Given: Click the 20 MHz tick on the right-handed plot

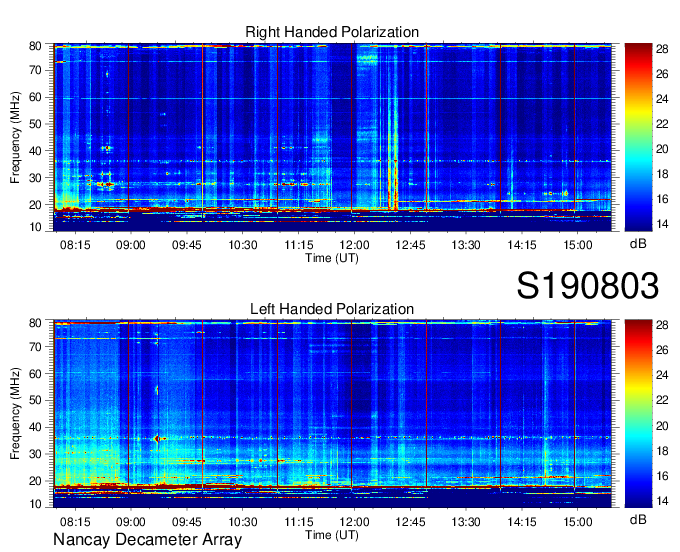Looking at the screenshot, I should [35, 205].
